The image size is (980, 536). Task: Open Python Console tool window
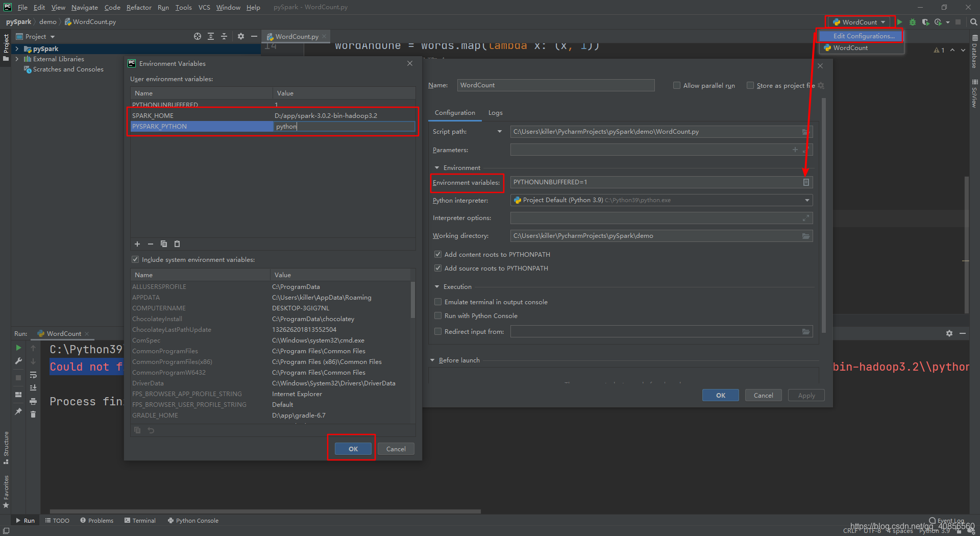click(193, 521)
